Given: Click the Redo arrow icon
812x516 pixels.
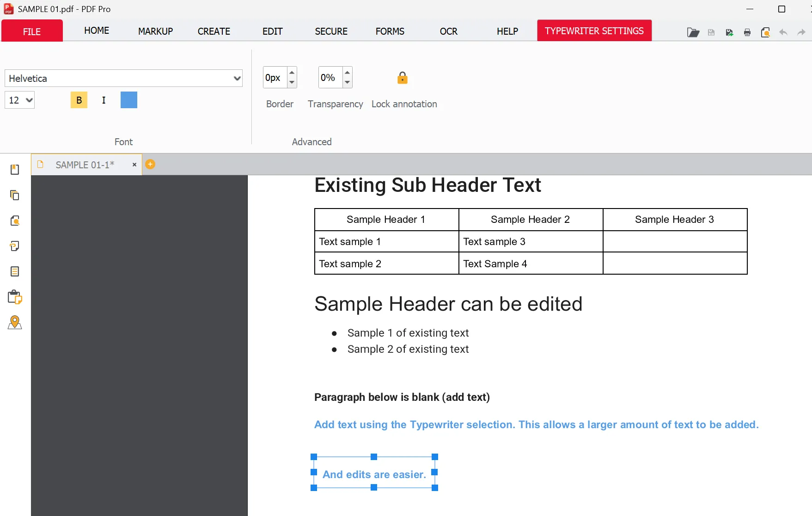Looking at the screenshot, I should tap(801, 32).
